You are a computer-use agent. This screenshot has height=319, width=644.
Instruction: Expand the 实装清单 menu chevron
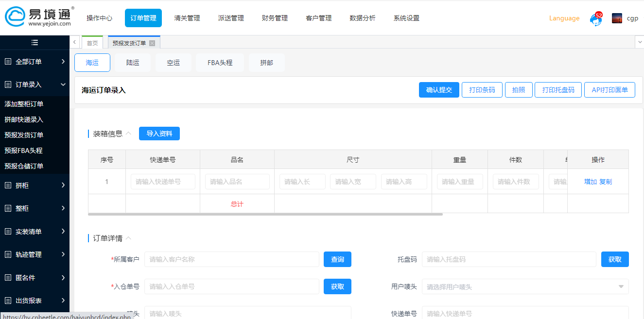click(x=63, y=232)
